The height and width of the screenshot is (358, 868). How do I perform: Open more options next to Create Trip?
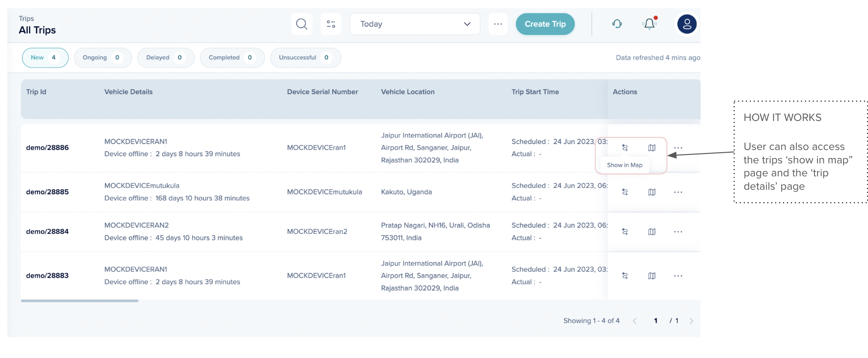click(x=498, y=24)
